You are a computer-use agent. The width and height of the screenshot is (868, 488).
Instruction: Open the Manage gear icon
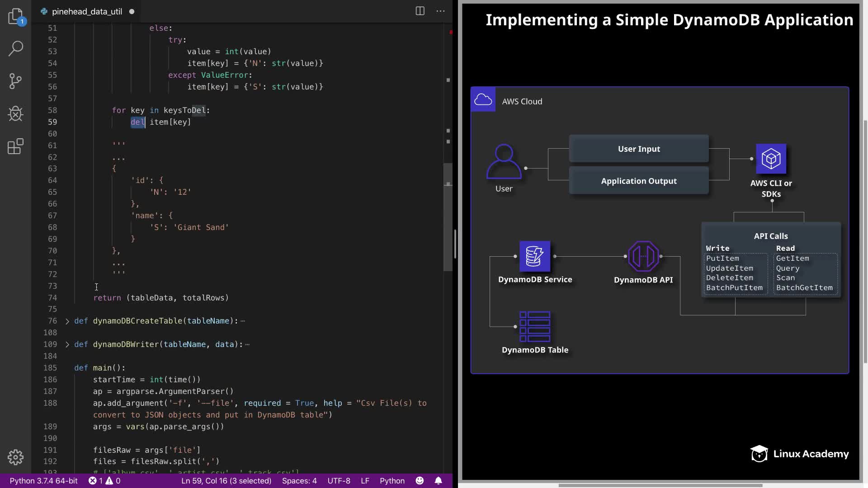point(15,457)
